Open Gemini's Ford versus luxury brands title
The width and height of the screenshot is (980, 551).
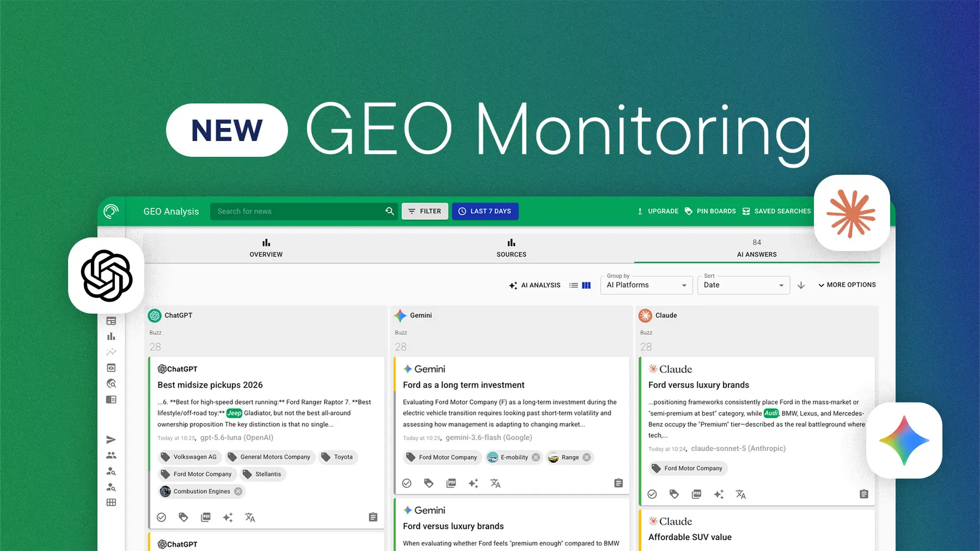click(x=453, y=526)
